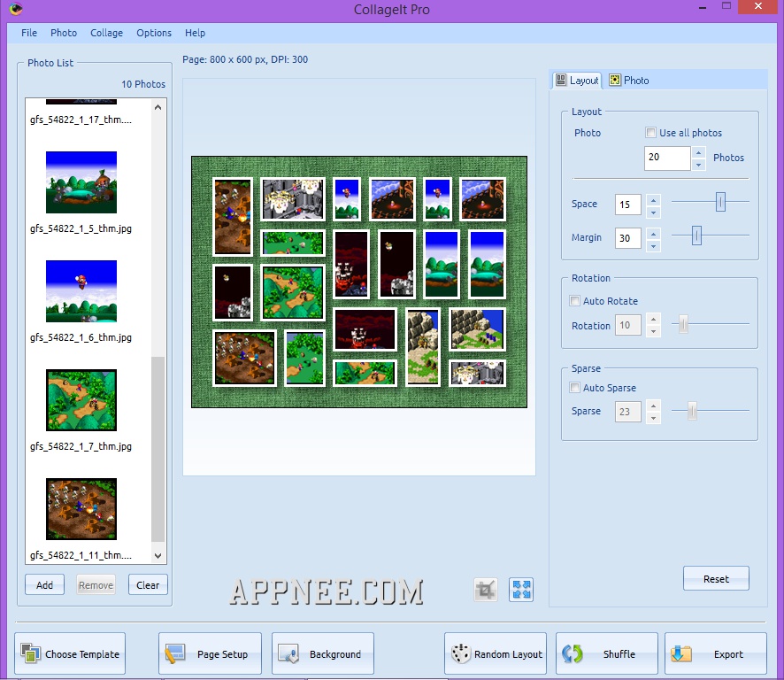Click the Shuffle button

coord(607,653)
